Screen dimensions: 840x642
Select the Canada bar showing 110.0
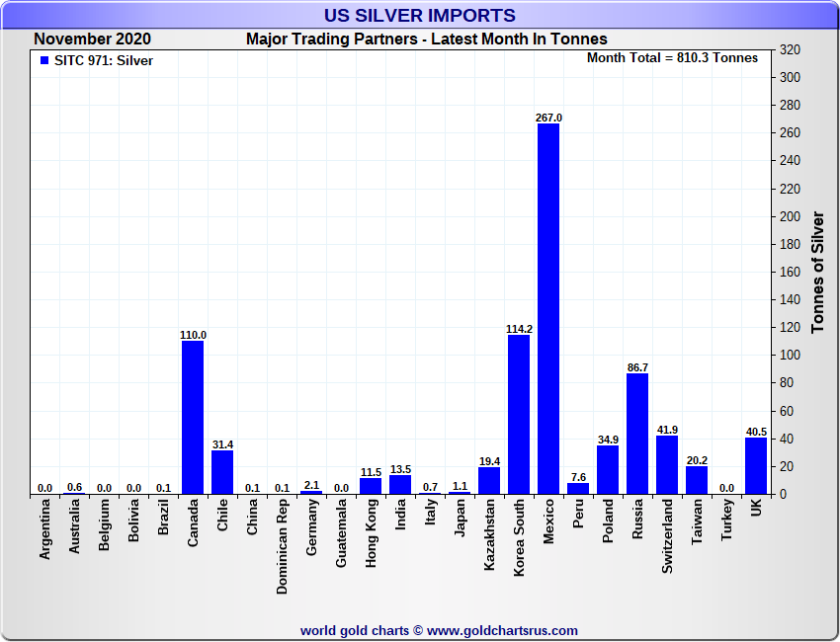point(193,417)
